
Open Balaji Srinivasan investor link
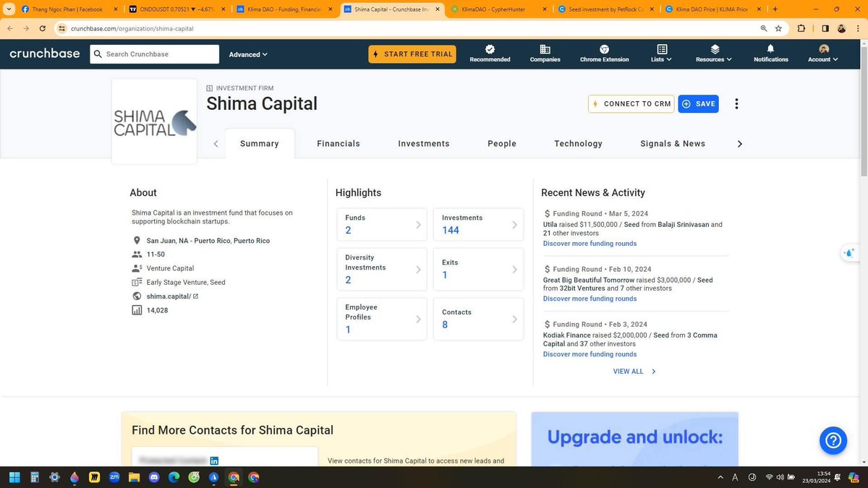(x=684, y=225)
